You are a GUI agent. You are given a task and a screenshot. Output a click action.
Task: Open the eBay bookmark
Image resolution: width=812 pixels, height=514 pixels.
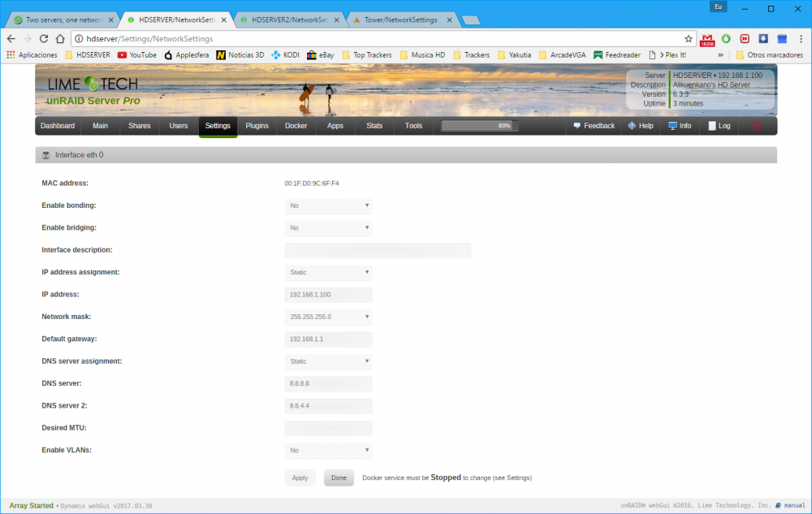coord(321,55)
